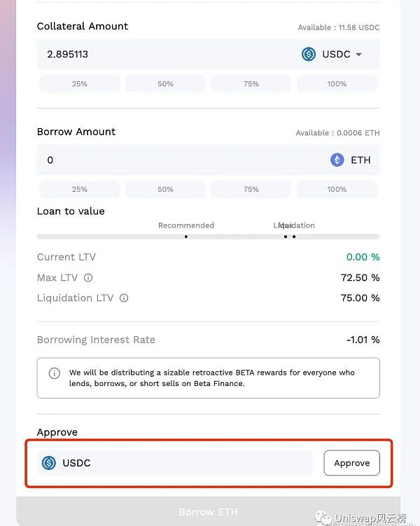420x526 pixels.
Task: Select 50% of collateral amount
Action: click(x=165, y=84)
